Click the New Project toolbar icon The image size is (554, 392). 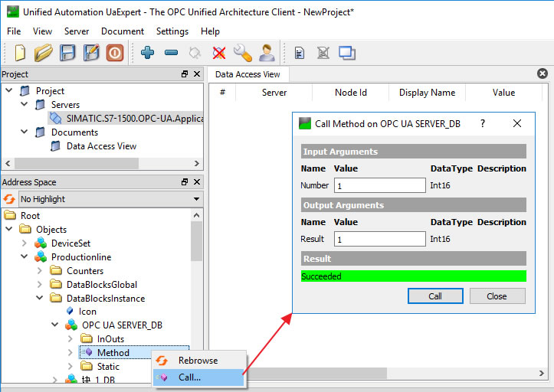click(20, 53)
